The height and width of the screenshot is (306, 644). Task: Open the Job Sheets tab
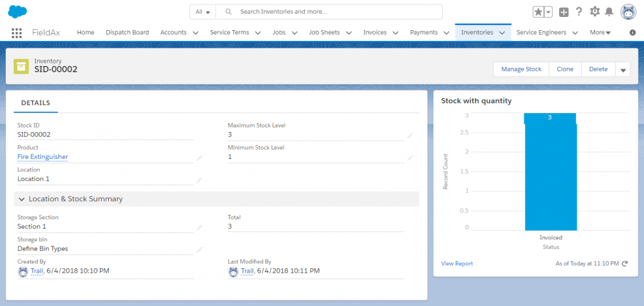point(325,33)
